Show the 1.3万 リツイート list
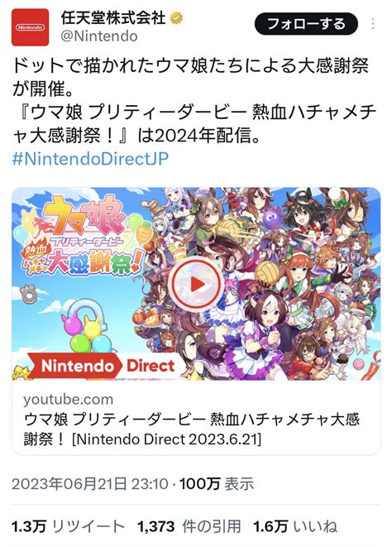 tap(68, 526)
